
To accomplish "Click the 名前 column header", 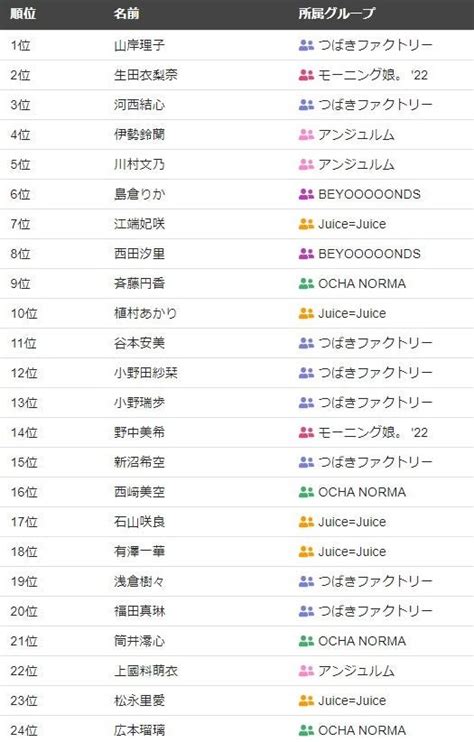I will click(126, 13).
